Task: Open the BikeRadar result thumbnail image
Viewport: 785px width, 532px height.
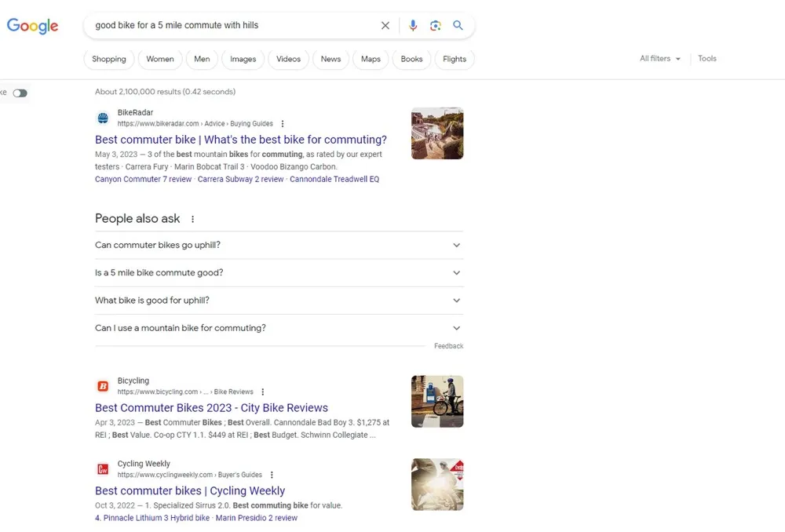Action: click(x=437, y=133)
